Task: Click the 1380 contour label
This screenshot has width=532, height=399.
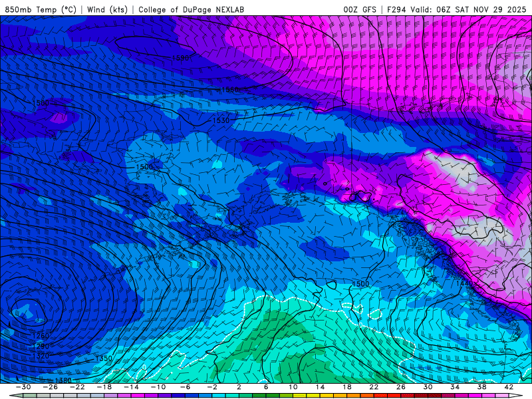Action: click(x=63, y=380)
